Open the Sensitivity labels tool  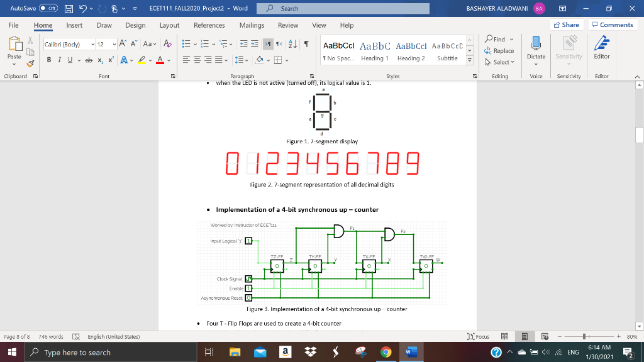569,50
